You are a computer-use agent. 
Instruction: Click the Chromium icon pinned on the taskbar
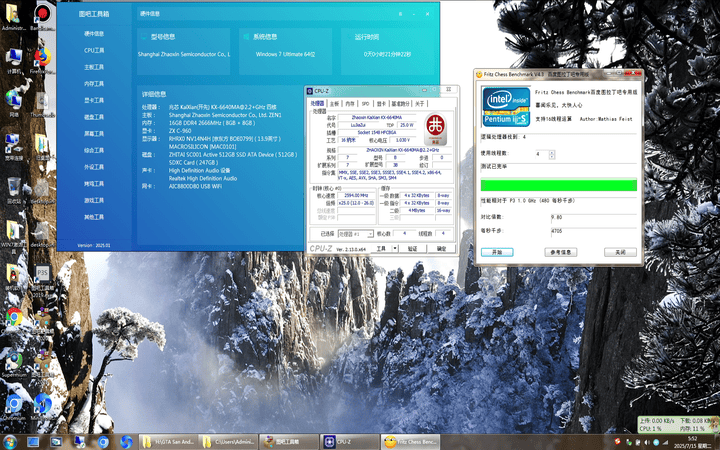tap(103, 442)
